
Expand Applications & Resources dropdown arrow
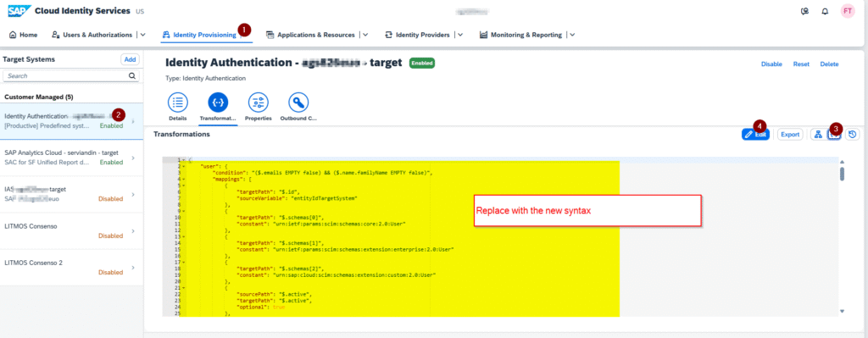365,34
